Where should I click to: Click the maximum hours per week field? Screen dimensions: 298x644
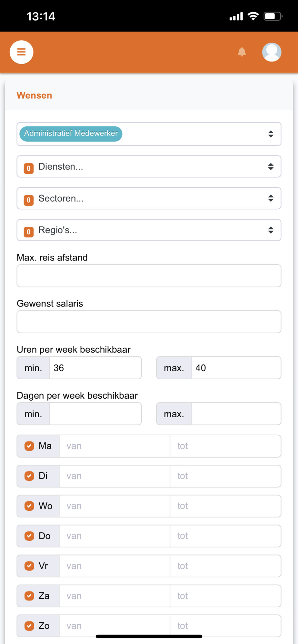(236, 368)
